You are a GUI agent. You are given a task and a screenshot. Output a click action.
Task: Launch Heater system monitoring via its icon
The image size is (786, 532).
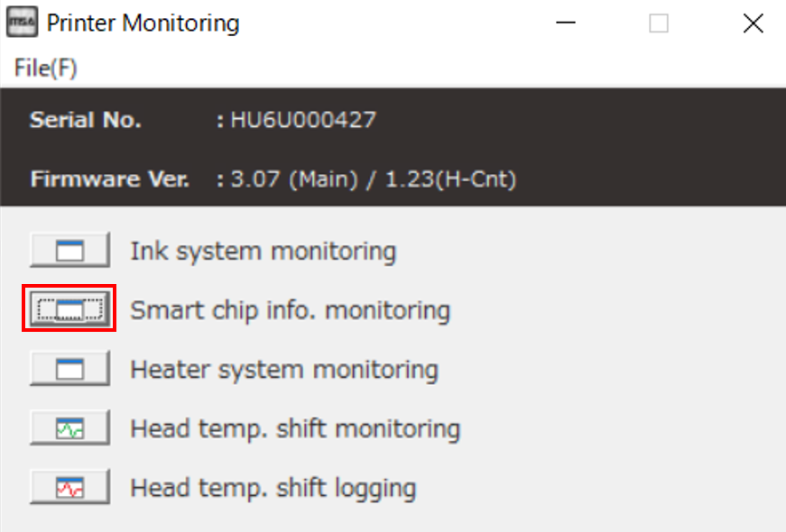click(69, 369)
